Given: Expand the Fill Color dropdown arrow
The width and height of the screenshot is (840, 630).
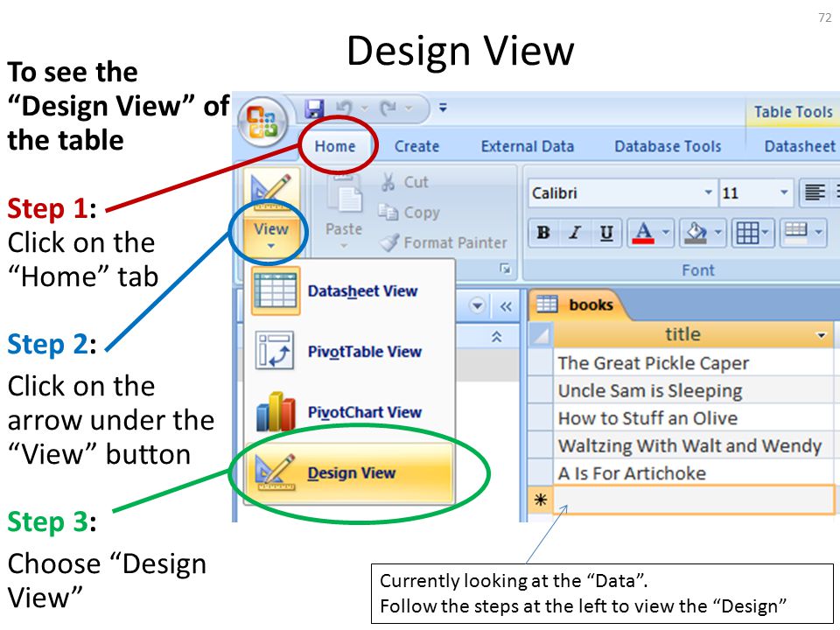Looking at the screenshot, I should 717,233.
